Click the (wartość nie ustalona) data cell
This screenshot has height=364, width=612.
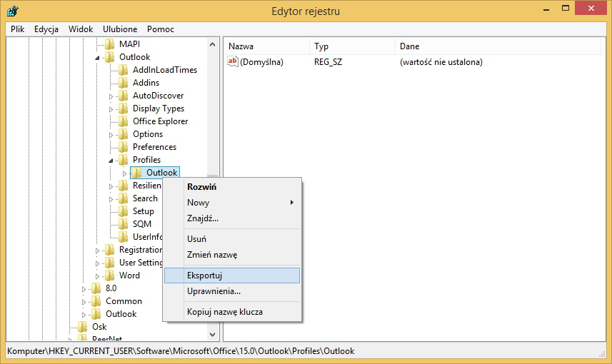tap(441, 61)
